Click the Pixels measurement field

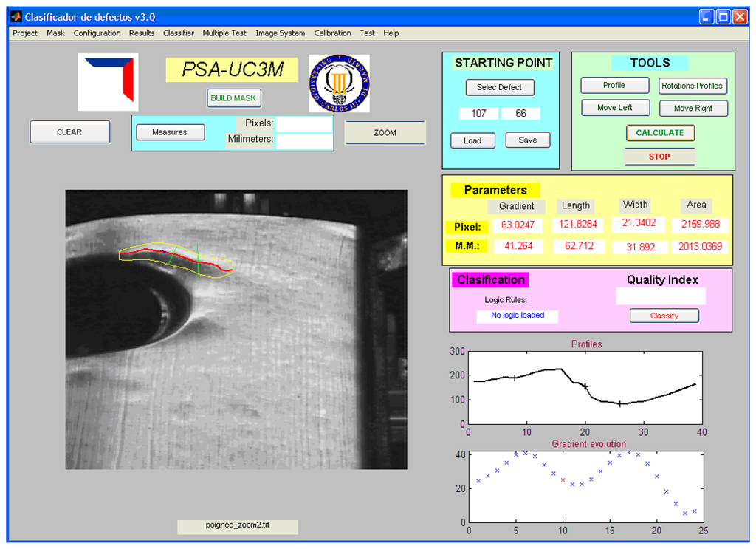pos(304,123)
